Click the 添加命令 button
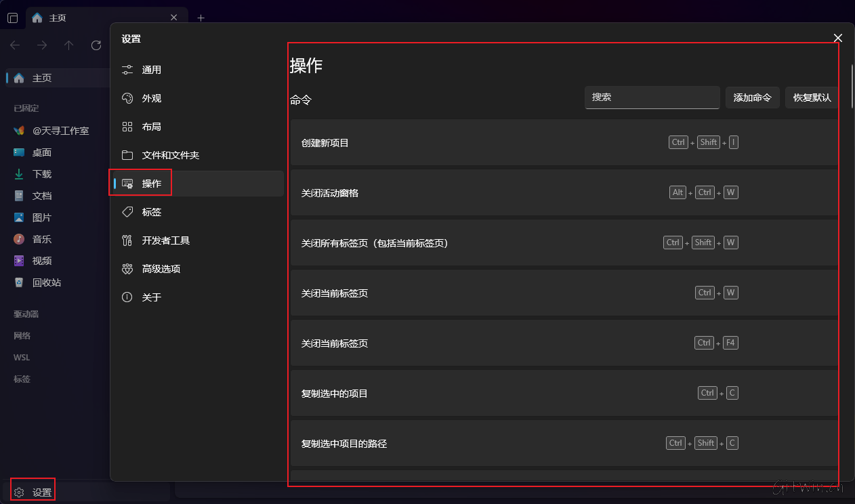The height and width of the screenshot is (504, 855). (x=752, y=98)
